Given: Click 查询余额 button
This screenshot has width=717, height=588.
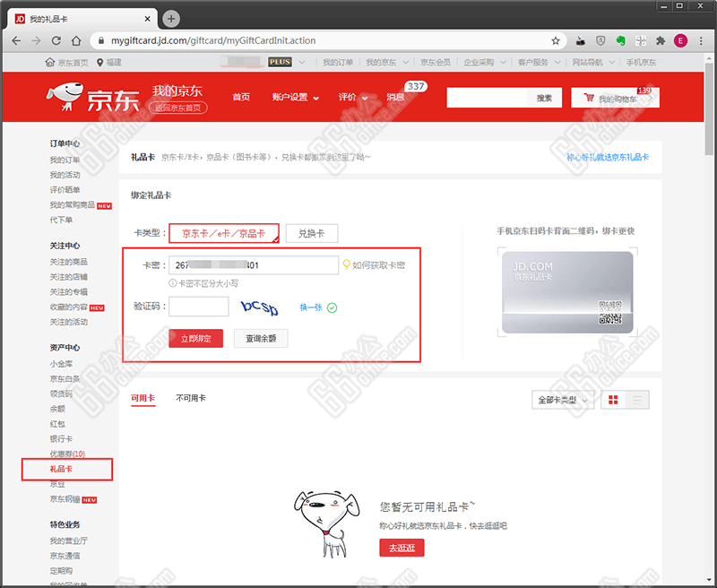Looking at the screenshot, I should (x=261, y=338).
